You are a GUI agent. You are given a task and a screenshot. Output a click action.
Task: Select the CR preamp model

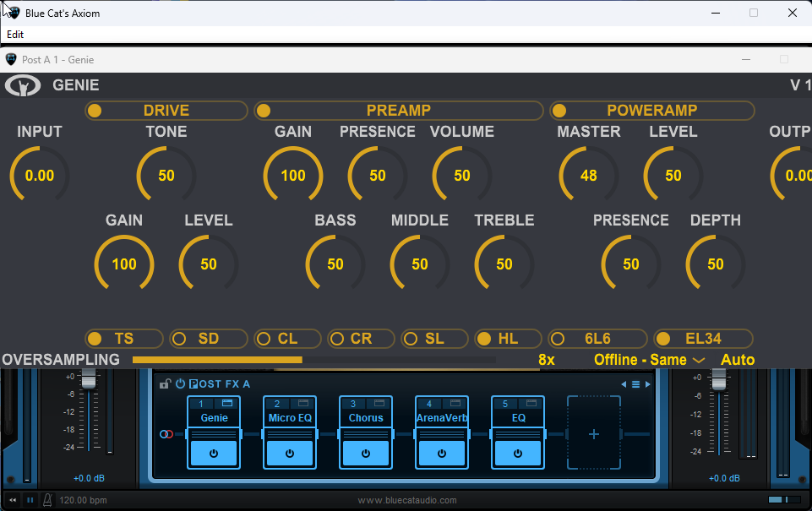361,339
